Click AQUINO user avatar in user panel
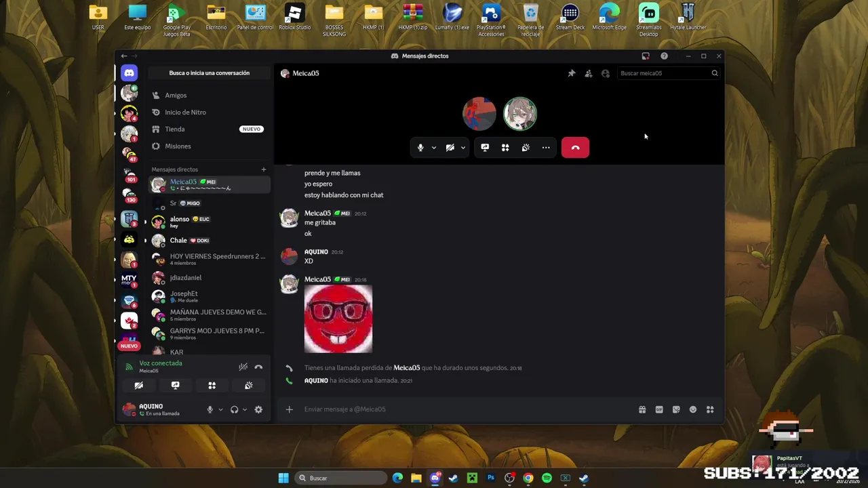The image size is (868, 488). [129, 409]
